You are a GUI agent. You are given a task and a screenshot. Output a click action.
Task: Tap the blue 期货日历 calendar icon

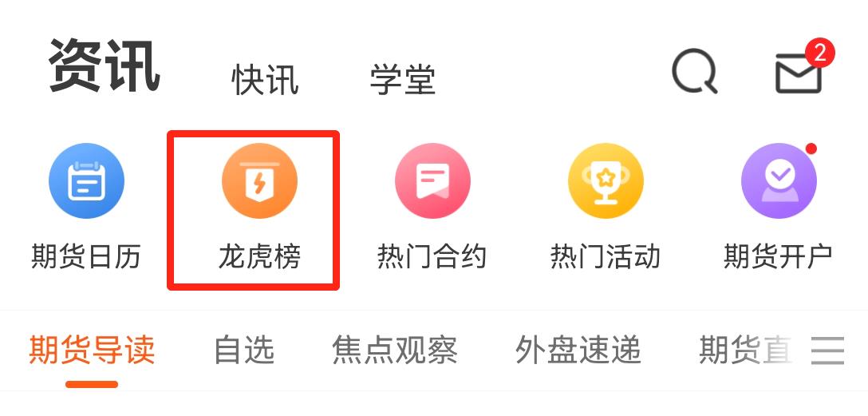point(86,180)
